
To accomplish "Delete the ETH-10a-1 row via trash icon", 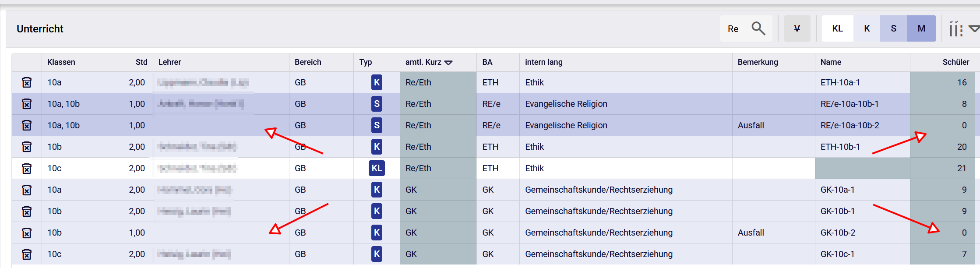I will click(x=27, y=82).
